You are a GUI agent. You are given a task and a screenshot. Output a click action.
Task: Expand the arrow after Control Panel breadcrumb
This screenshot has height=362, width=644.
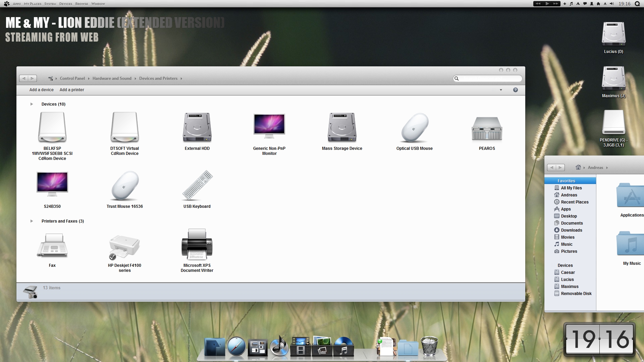(89, 78)
